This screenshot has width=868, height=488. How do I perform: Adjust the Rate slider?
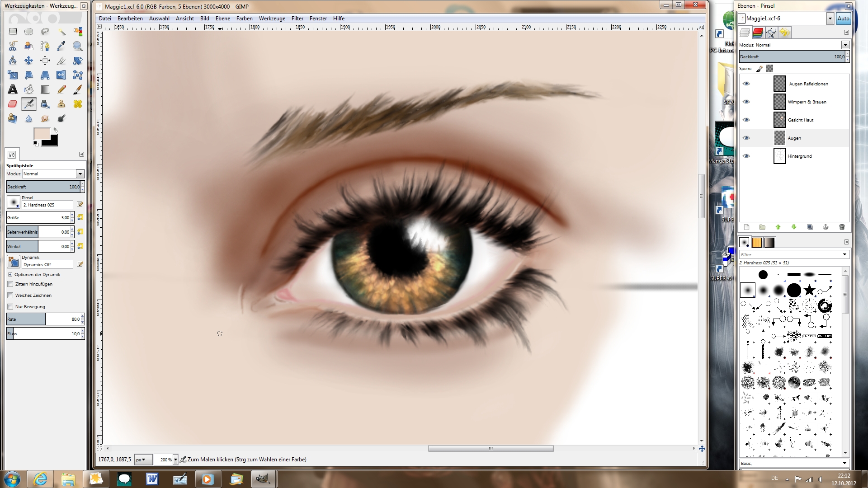click(x=44, y=319)
